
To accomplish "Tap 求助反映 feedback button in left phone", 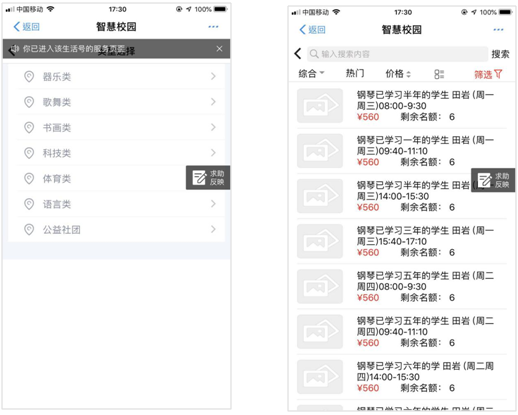I will [208, 178].
